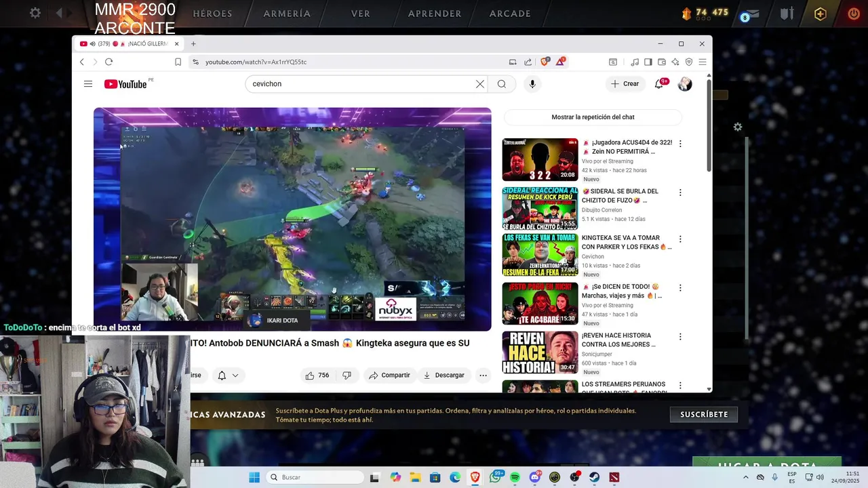868x488 pixels.
Task: Open subscription notification bell dropdown
Action: 228,375
